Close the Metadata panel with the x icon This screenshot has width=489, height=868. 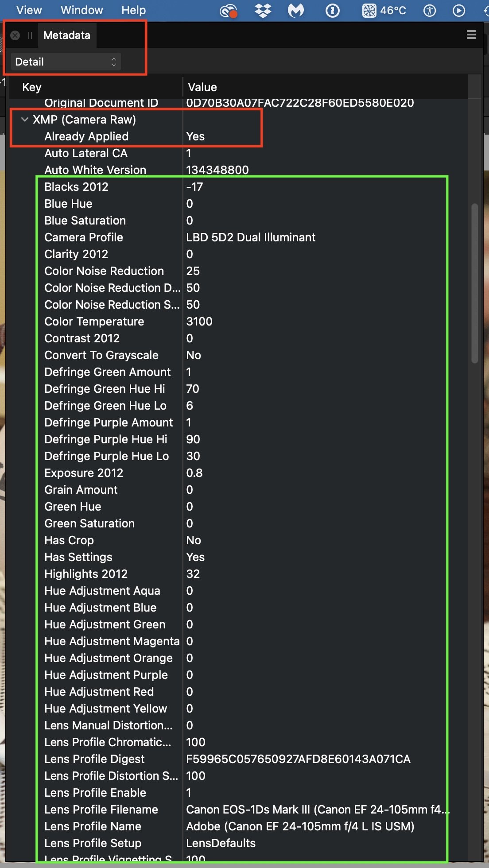[15, 35]
